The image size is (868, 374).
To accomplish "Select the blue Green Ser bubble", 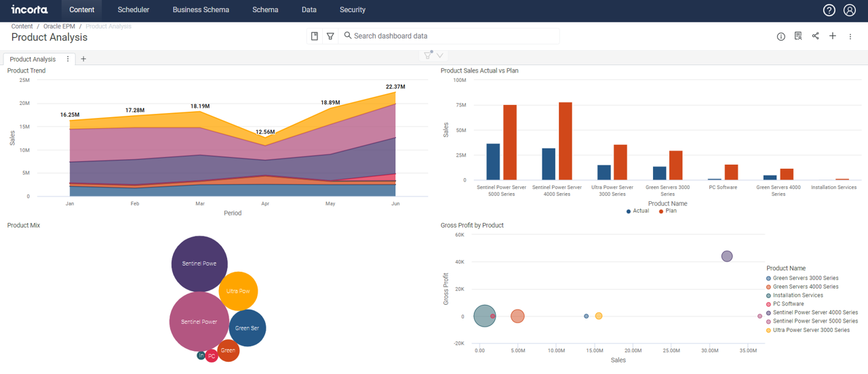I will click(247, 328).
